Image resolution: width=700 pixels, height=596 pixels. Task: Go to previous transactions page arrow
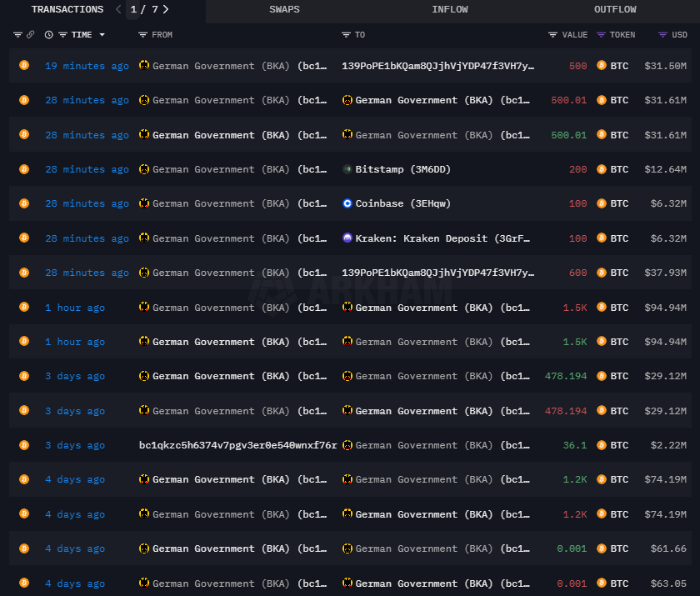pyautogui.click(x=118, y=10)
